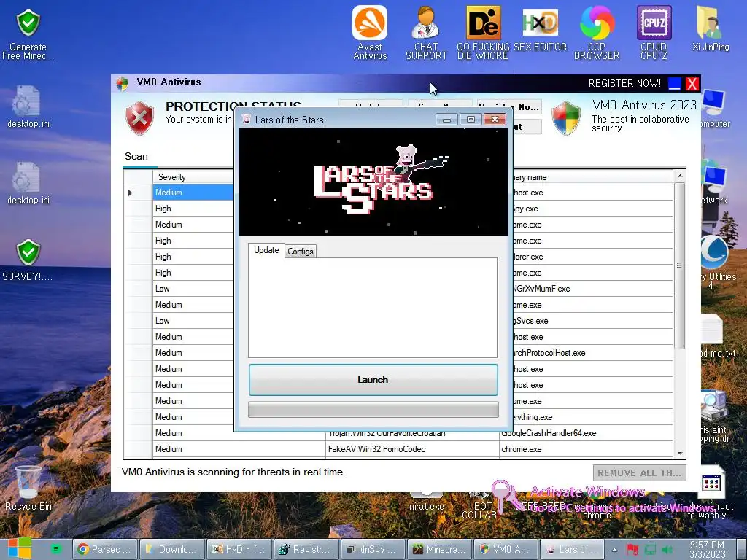
Task: Open the Scan tab in VM0 Antivirus
Action: click(x=136, y=156)
